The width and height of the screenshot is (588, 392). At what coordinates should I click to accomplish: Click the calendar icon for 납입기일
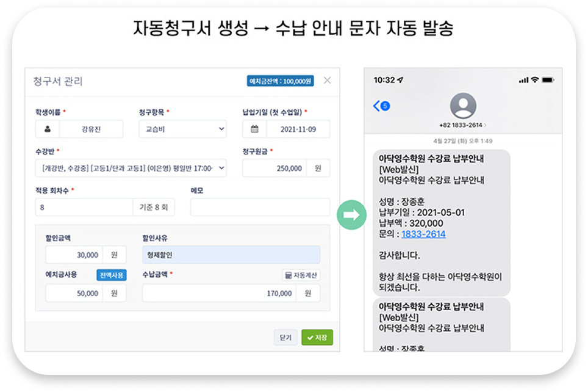[x=254, y=129]
